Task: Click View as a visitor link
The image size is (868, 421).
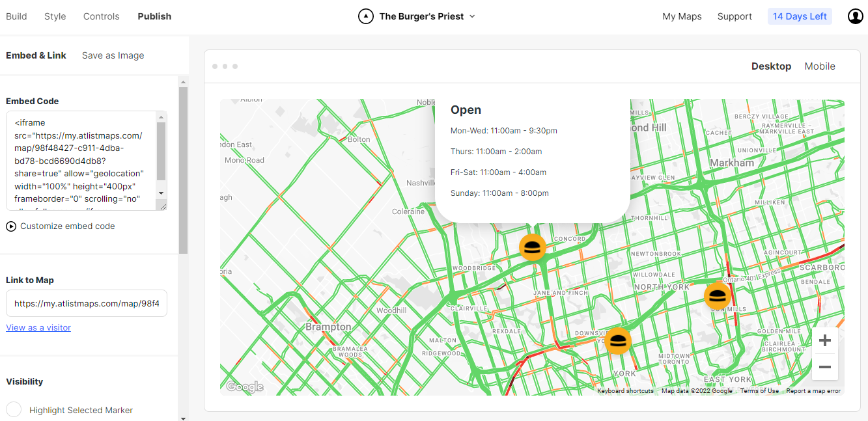Action: (x=38, y=327)
